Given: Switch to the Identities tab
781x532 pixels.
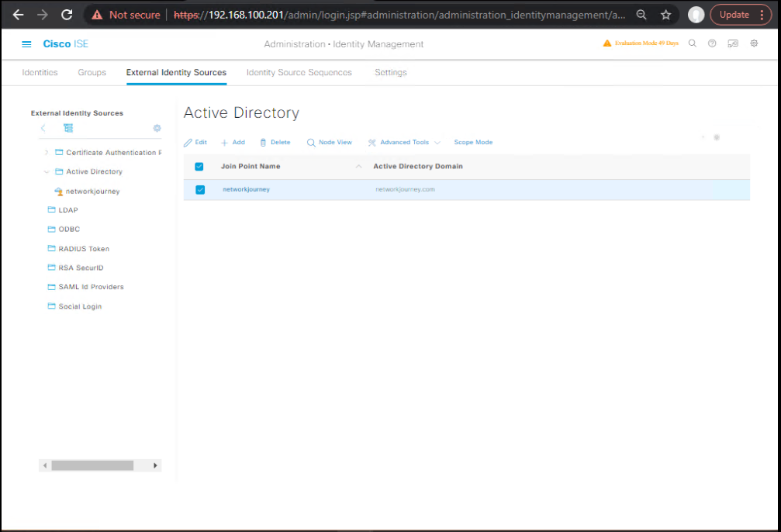Looking at the screenshot, I should 40,72.
